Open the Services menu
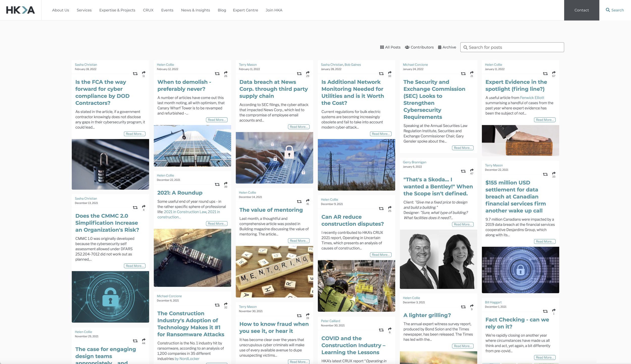 click(x=84, y=10)
